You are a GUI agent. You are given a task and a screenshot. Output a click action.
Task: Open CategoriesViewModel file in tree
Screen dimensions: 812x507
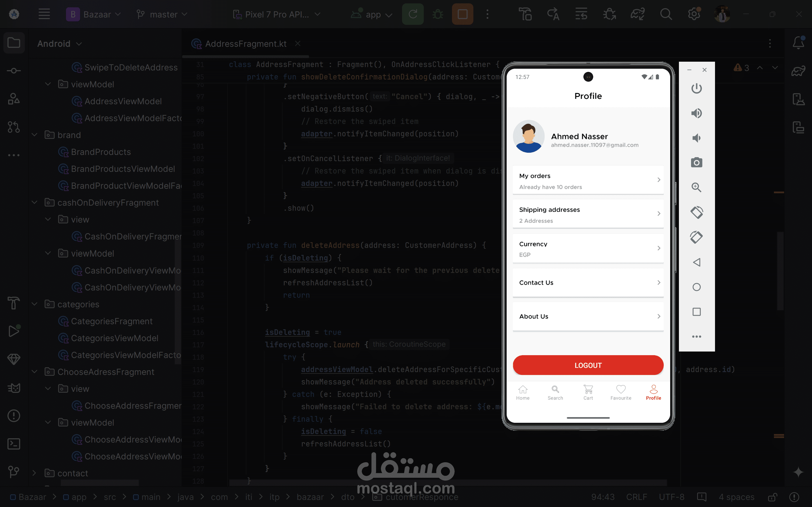click(x=114, y=338)
